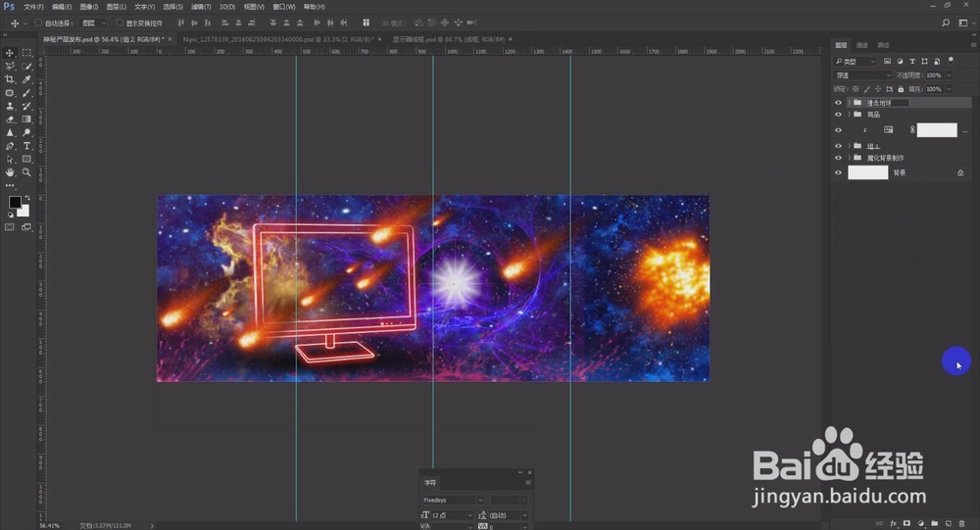Open the 不透明度 opacity dropdown arrow
The image size is (980, 530).
(949, 75)
